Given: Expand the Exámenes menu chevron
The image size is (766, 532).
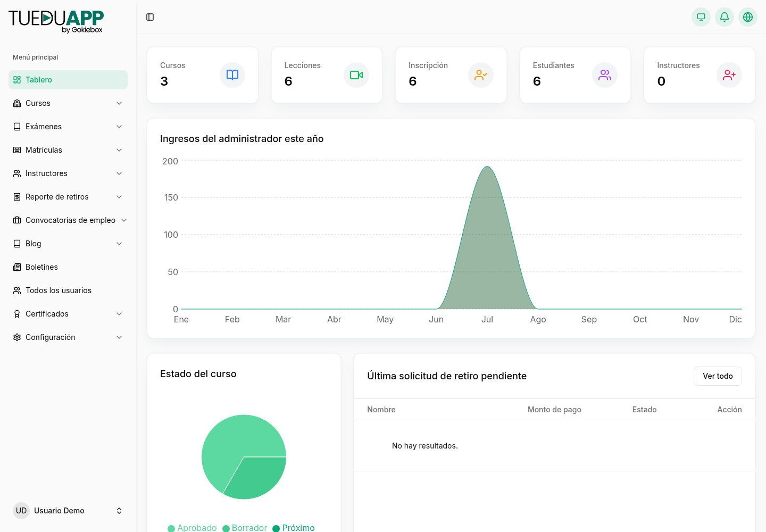Looking at the screenshot, I should pyautogui.click(x=119, y=127).
